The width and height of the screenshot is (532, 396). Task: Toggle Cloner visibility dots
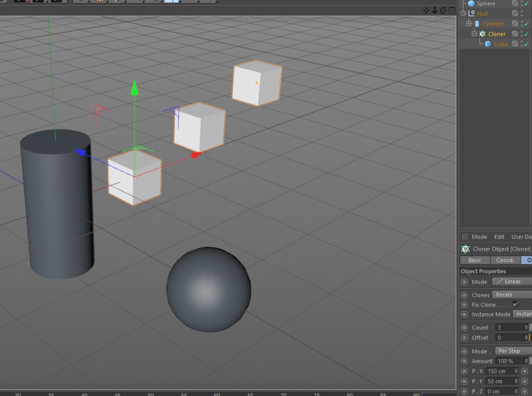coord(522,34)
